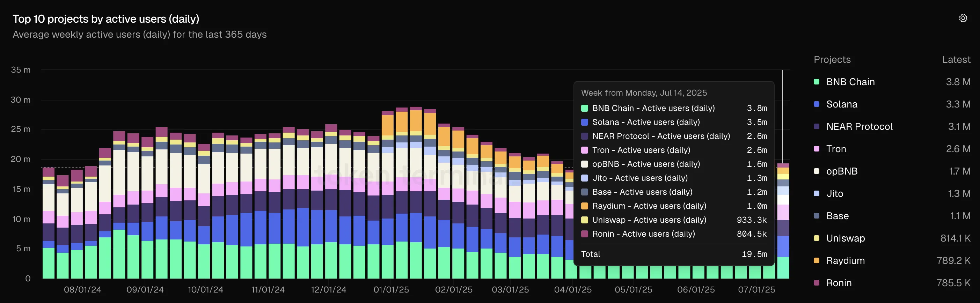Click the 814.1 K latest value for Uniswap
The image size is (980, 303).
955,238
